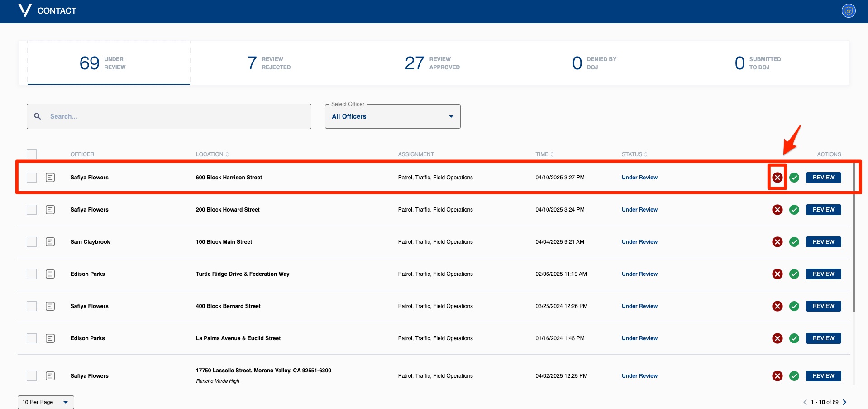Reject the 200 Block Howard Street contact

(x=777, y=210)
